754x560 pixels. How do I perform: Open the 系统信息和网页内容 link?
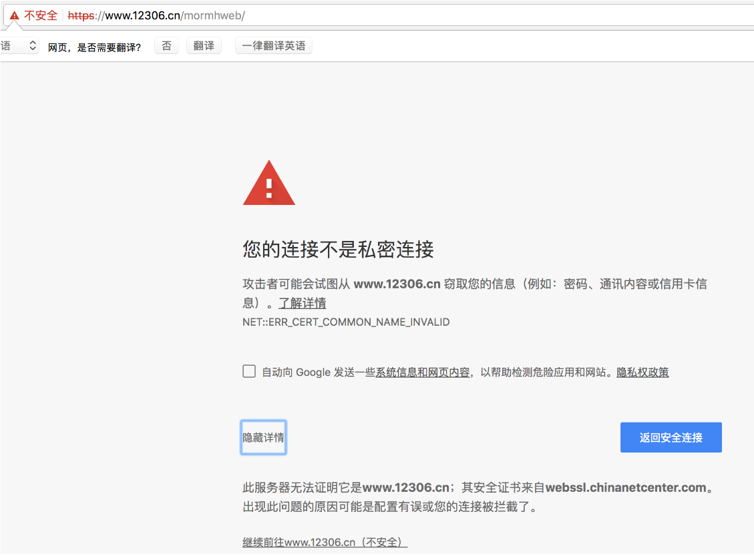(x=422, y=372)
